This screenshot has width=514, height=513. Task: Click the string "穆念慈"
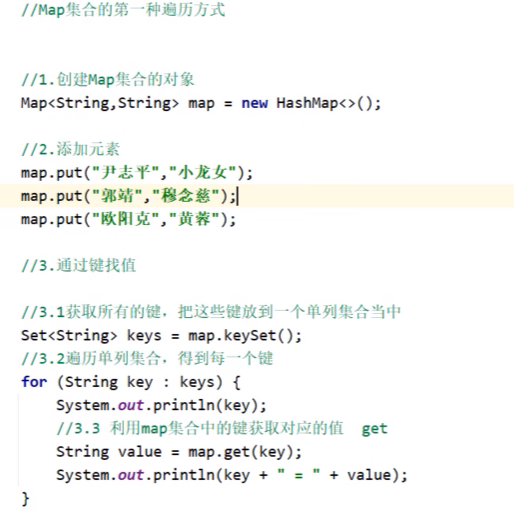[x=186, y=196]
